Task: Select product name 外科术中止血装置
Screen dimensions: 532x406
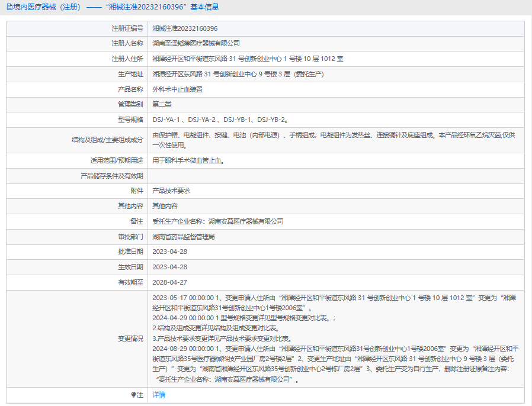Action: tap(178, 89)
